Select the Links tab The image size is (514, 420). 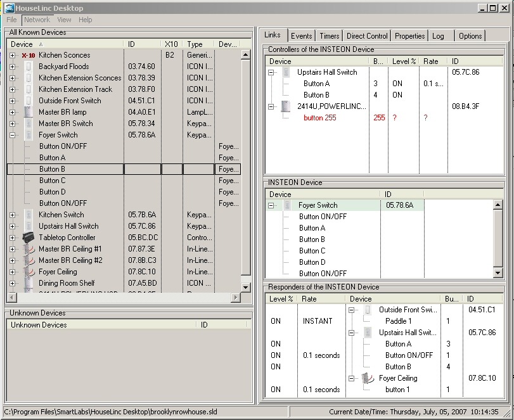pyautogui.click(x=273, y=35)
